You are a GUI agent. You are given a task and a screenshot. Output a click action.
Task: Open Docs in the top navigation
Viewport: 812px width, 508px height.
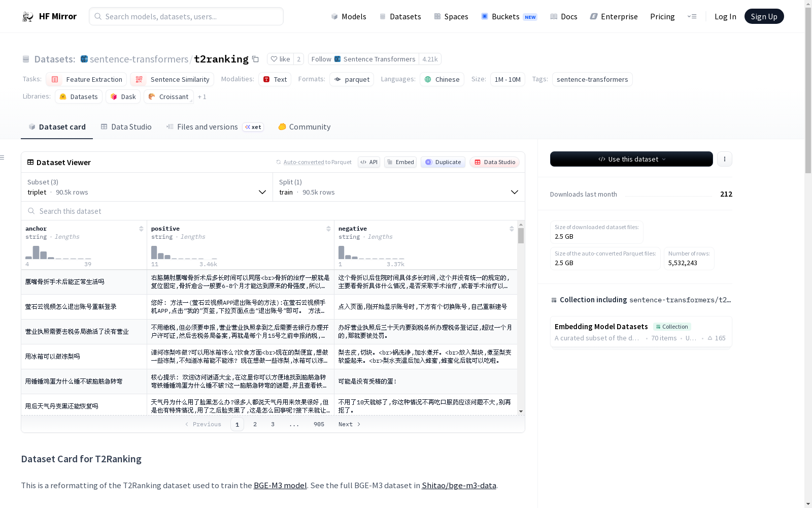pos(564,16)
